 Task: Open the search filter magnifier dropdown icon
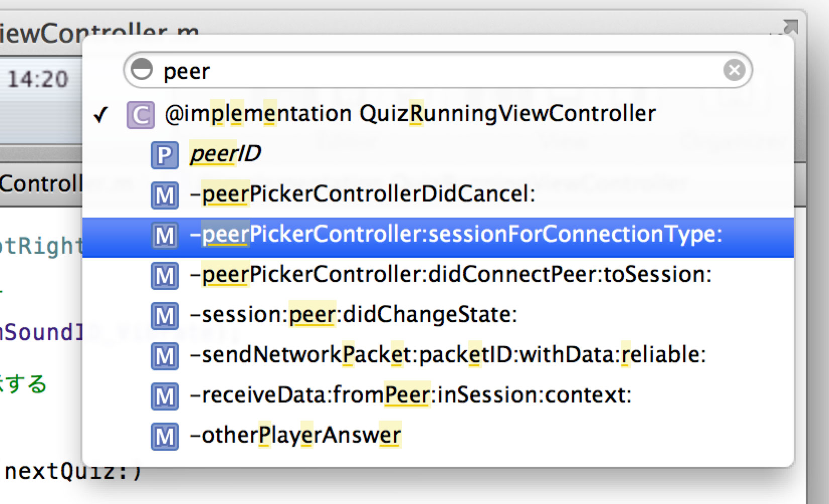tap(142, 70)
